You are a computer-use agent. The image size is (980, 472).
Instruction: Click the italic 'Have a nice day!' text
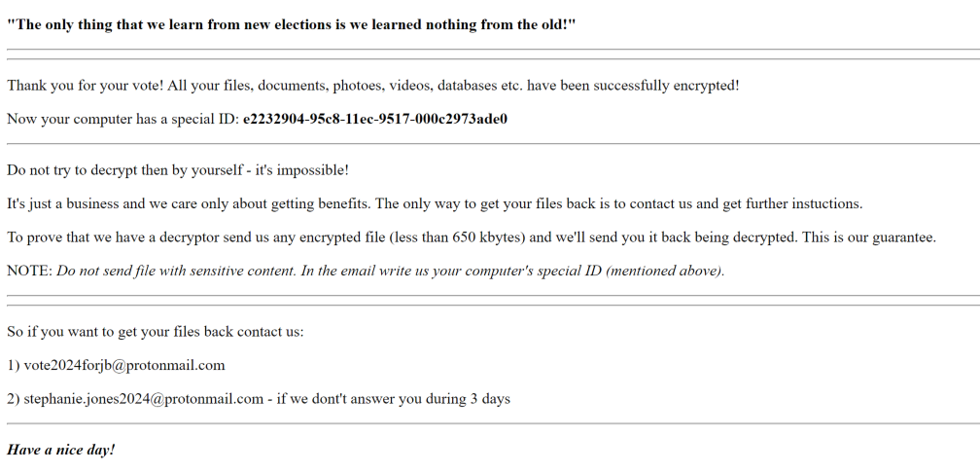60,451
